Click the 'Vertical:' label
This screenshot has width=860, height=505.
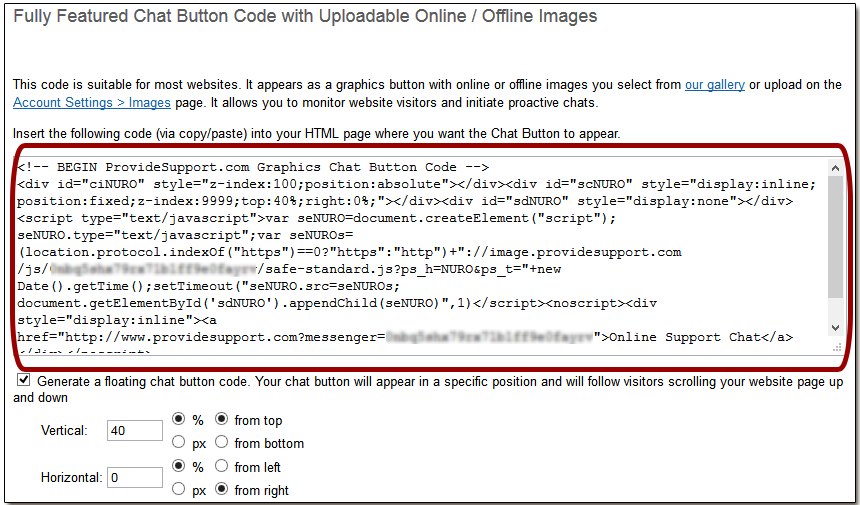[x=64, y=431]
